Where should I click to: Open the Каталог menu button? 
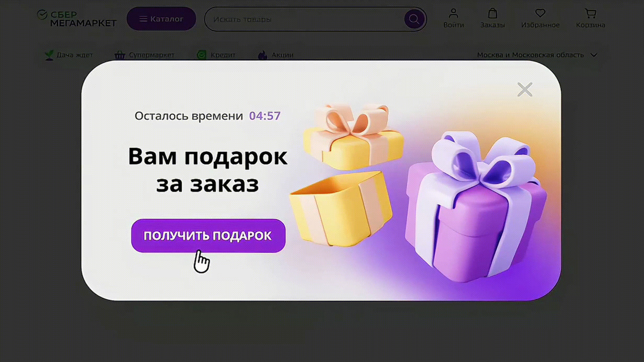click(x=161, y=19)
